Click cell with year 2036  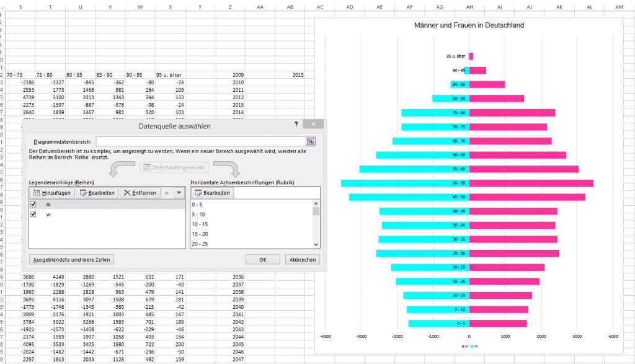[230, 277]
